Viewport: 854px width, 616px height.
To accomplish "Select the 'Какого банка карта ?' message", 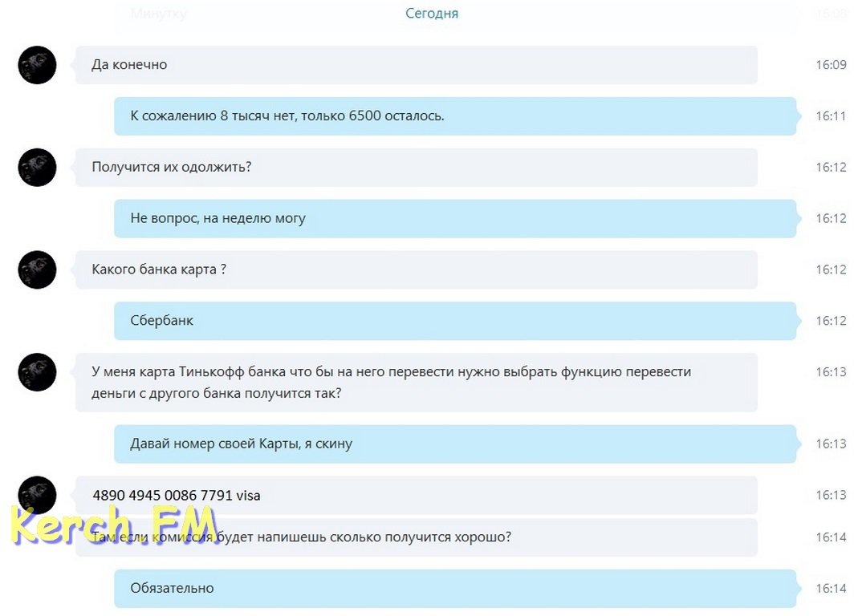I will (x=416, y=269).
